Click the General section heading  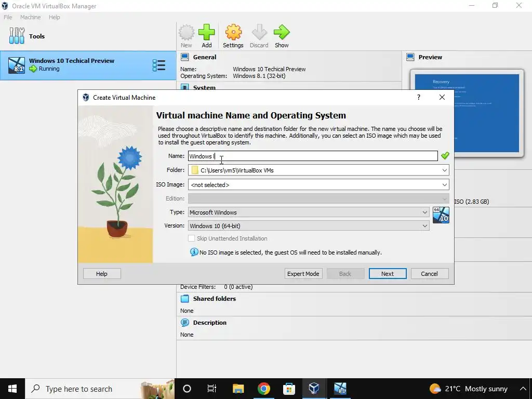pyautogui.click(x=205, y=57)
